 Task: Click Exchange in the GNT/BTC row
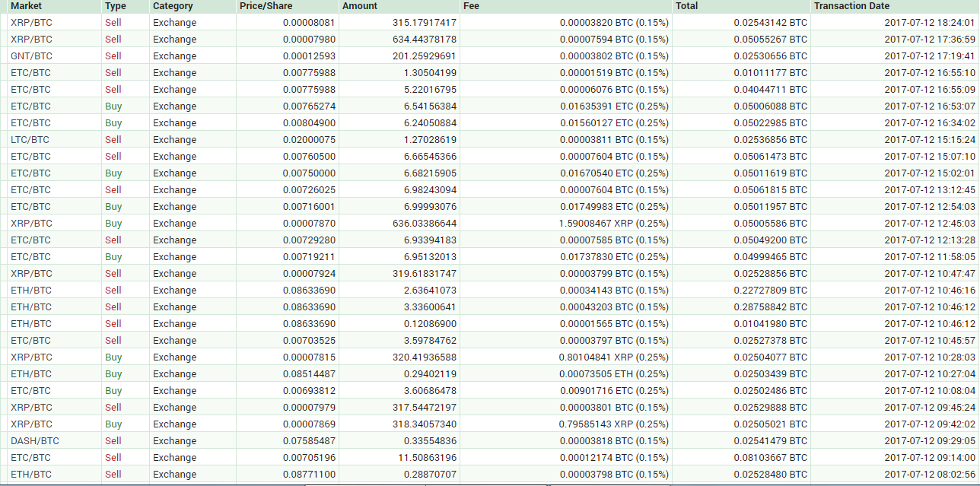click(x=174, y=56)
